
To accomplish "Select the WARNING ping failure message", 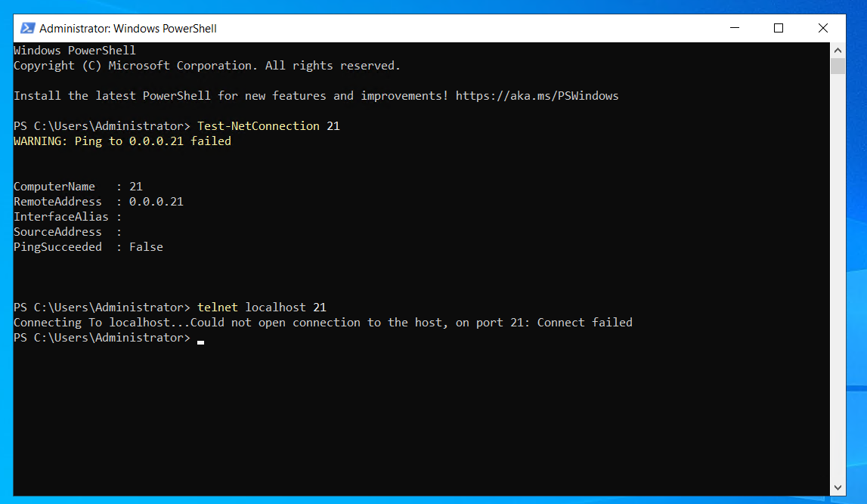I will coord(122,141).
